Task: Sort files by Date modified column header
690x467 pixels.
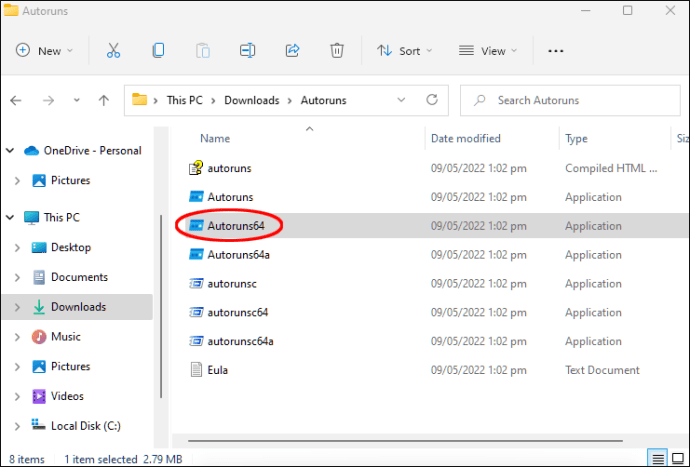Action: tap(465, 138)
